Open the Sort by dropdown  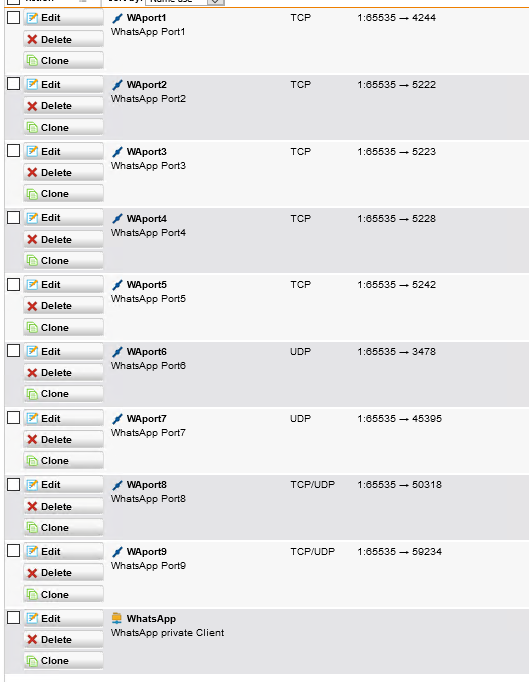coord(215,1)
